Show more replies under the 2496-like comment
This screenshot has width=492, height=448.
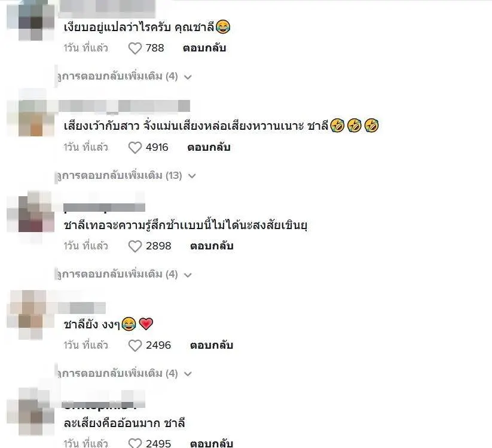[x=124, y=374]
